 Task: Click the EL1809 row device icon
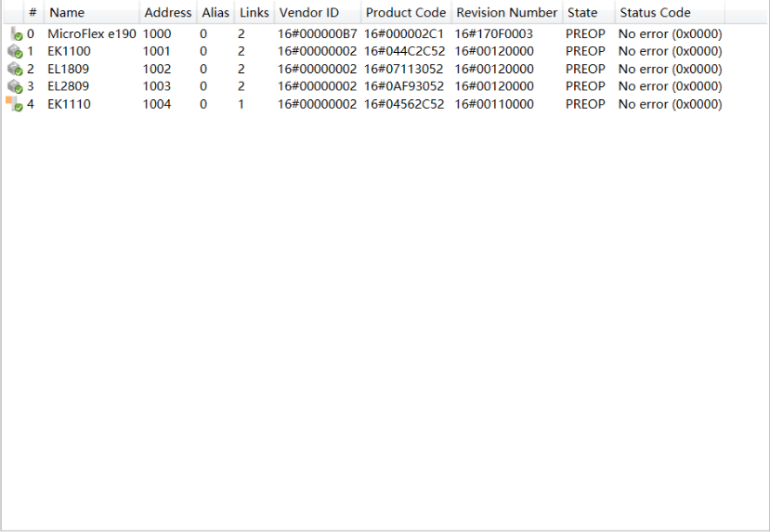pos(15,69)
